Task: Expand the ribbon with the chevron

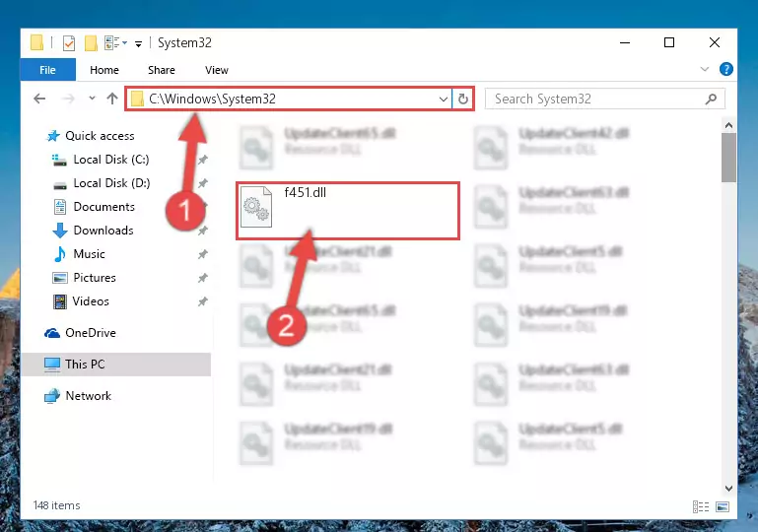Action: click(x=705, y=69)
